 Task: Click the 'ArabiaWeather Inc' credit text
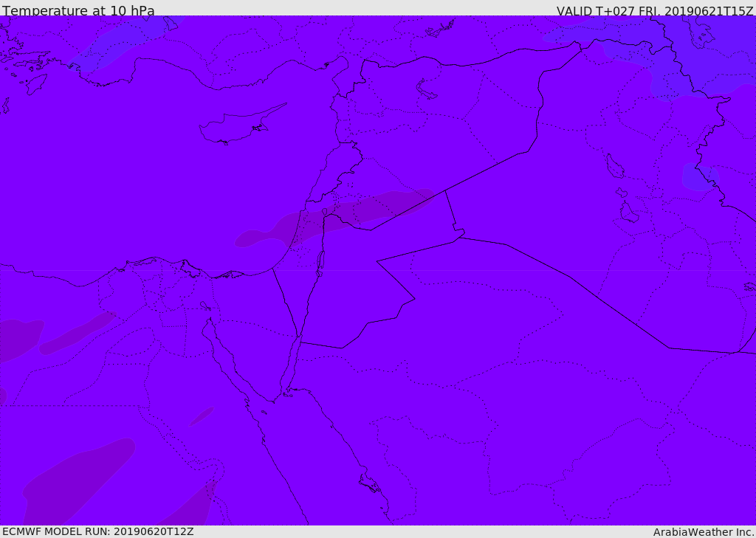point(704,532)
